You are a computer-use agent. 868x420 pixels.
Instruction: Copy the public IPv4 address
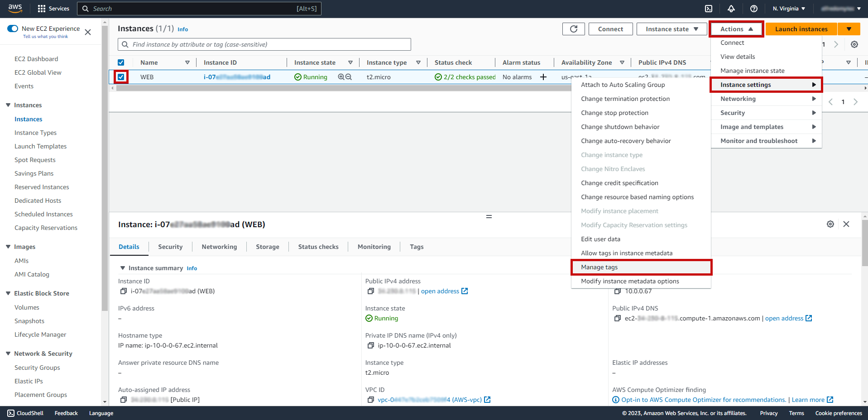coord(370,291)
